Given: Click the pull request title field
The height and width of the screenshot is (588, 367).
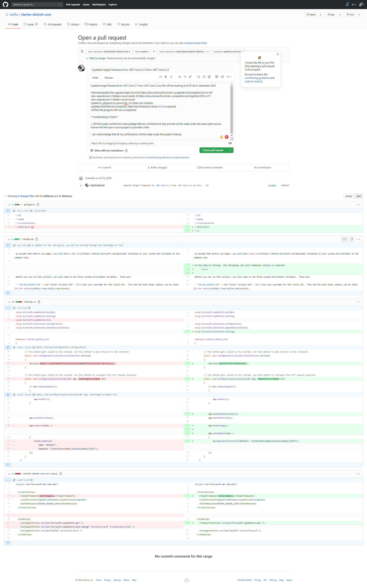Looking at the screenshot, I should coord(161,70).
